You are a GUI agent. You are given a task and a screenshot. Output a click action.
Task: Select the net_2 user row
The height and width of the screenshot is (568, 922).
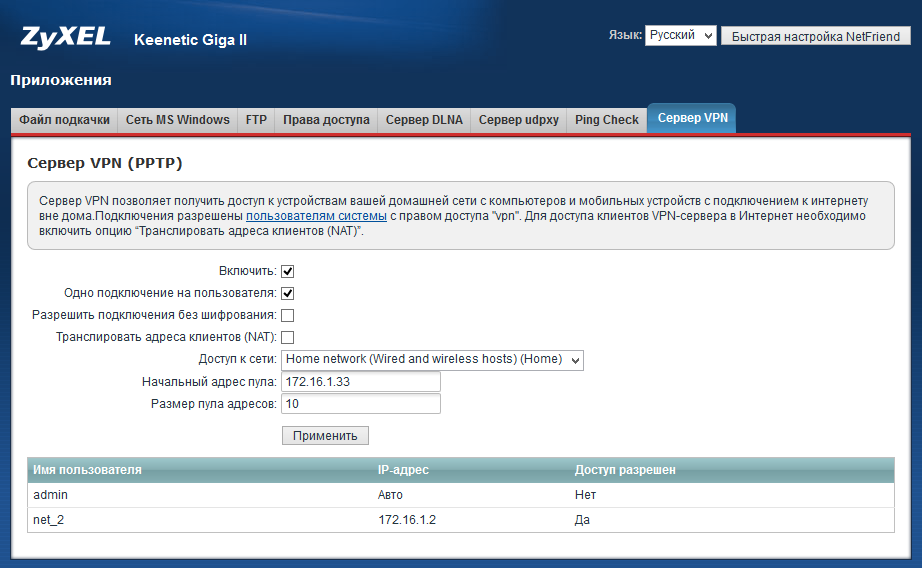click(460, 520)
